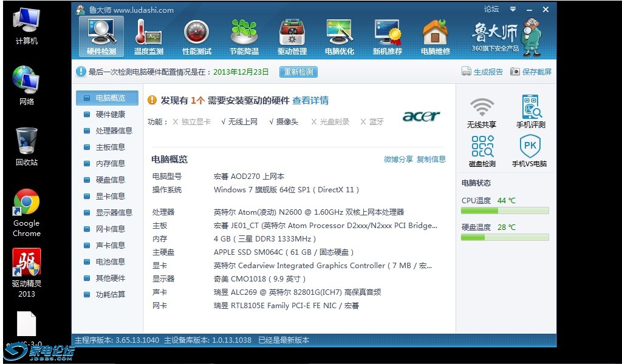The image size is (622, 364).
Task: Click the 驱动精灵2013 desktop shortcut
Action: 27,273
